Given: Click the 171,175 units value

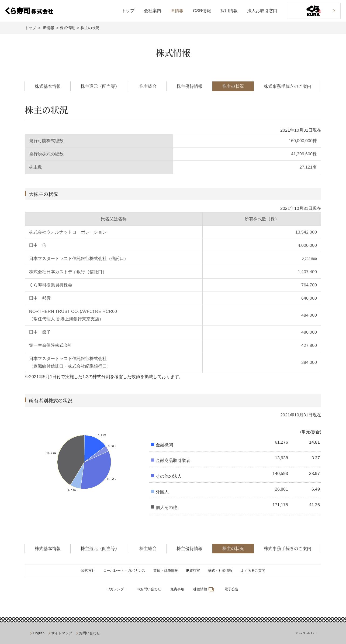Looking at the screenshot, I should (280, 505).
